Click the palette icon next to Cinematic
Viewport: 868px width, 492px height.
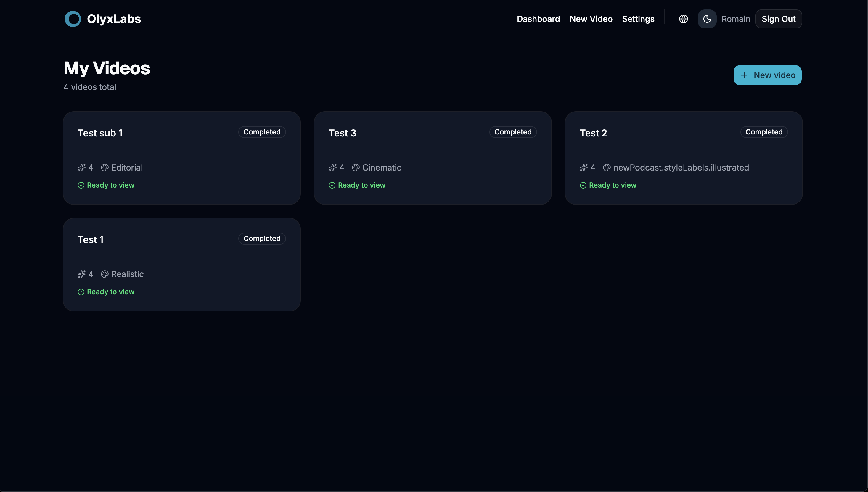[x=356, y=167]
